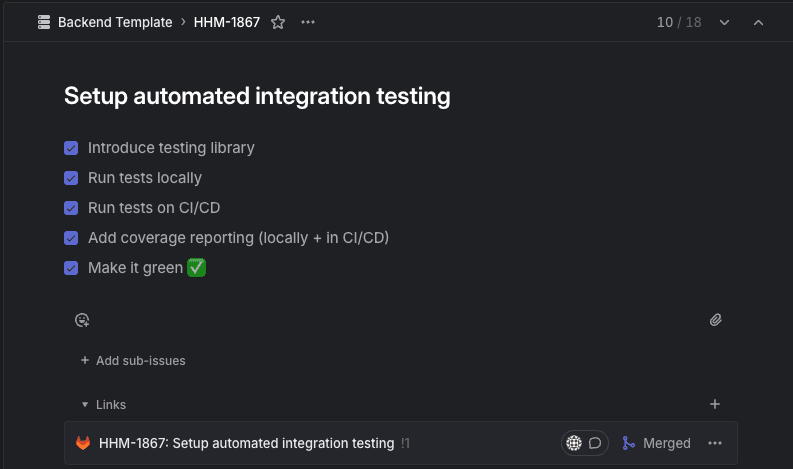Uncheck 'Run tests on CI/CD' checkbox
Image resolution: width=793 pixels, height=469 pixels.
tap(71, 208)
